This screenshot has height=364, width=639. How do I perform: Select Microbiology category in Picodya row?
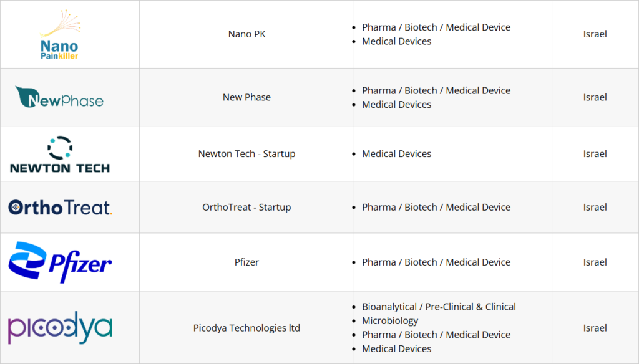coord(390,321)
